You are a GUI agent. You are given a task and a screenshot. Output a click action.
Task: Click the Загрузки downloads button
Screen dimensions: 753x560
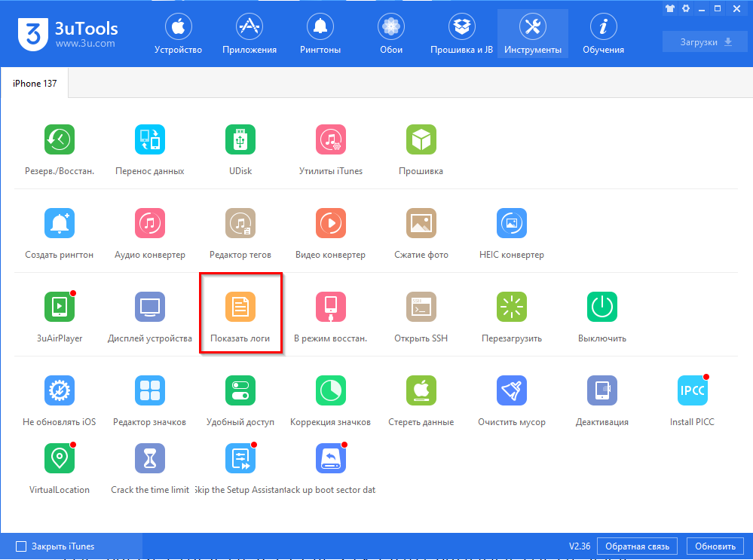point(705,41)
